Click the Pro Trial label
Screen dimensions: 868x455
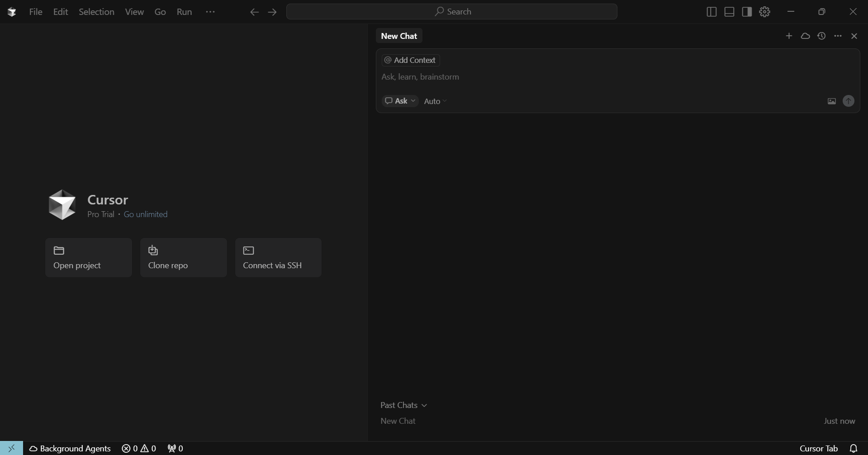coord(101,214)
